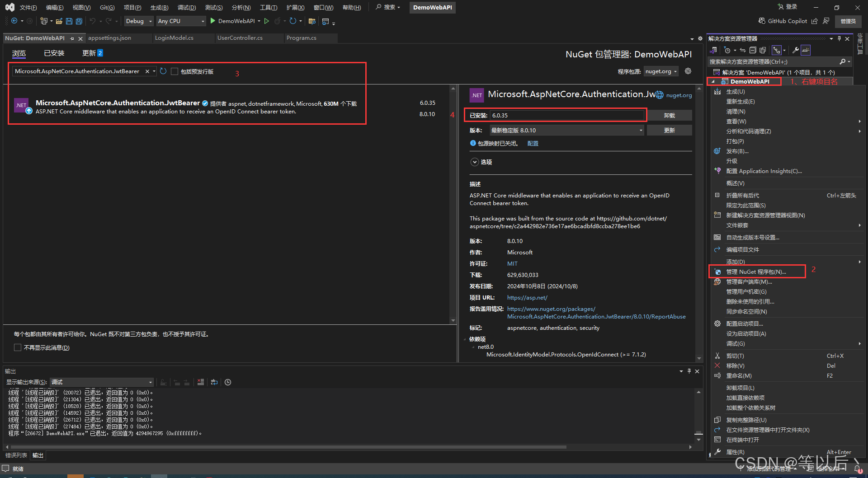Sync Solution Explorer with active document
868x478 pixels.
pyautogui.click(x=743, y=50)
